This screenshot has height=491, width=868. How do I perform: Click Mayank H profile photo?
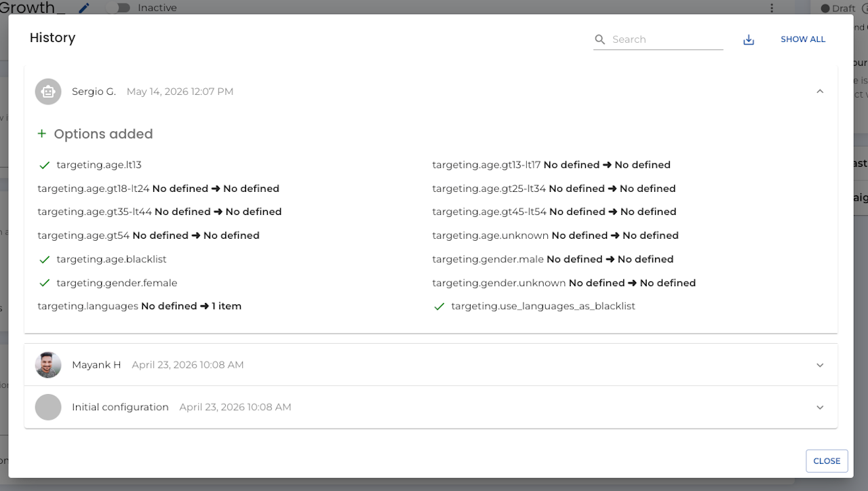(x=48, y=365)
